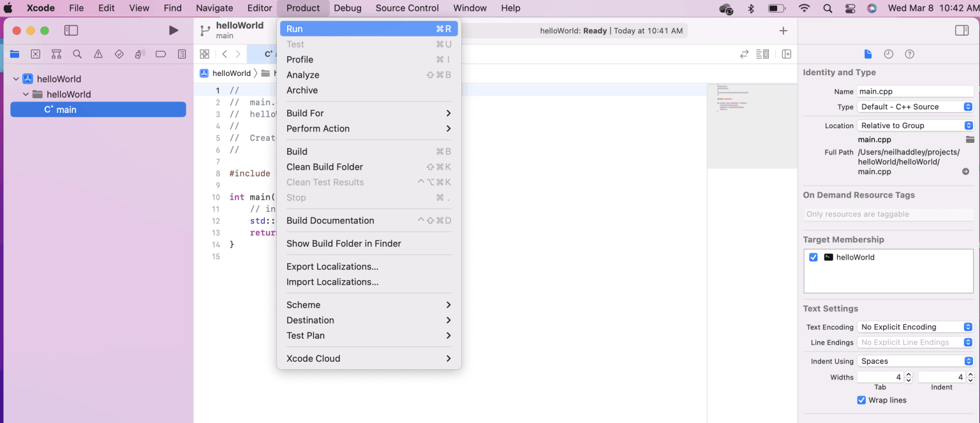
Task: Open the Source Control navigator icon
Action: pos(36,54)
